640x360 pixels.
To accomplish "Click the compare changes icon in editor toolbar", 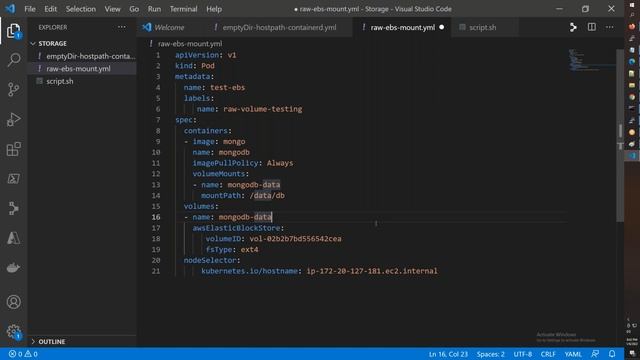I will click(573, 27).
